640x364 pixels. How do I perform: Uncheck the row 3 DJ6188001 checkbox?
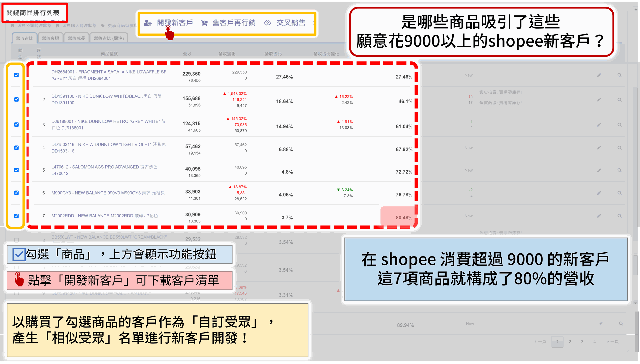tap(16, 124)
